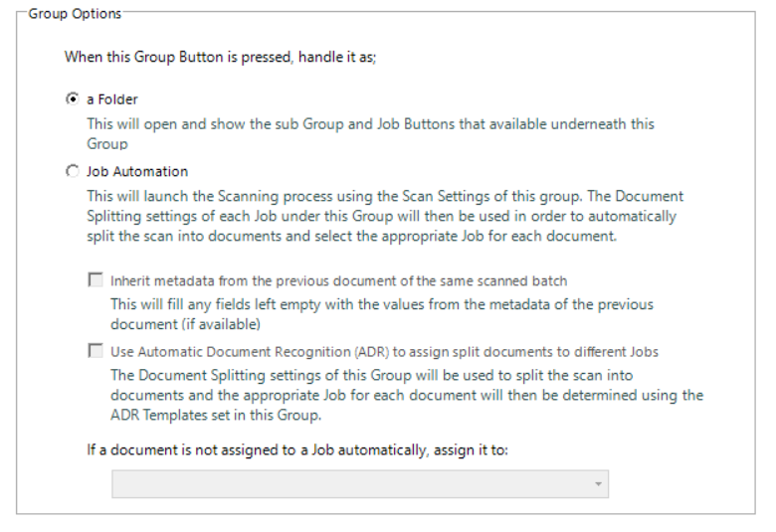Click the "Use Automatic Document Recognition (ADR)" label

(x=385, y=351)
